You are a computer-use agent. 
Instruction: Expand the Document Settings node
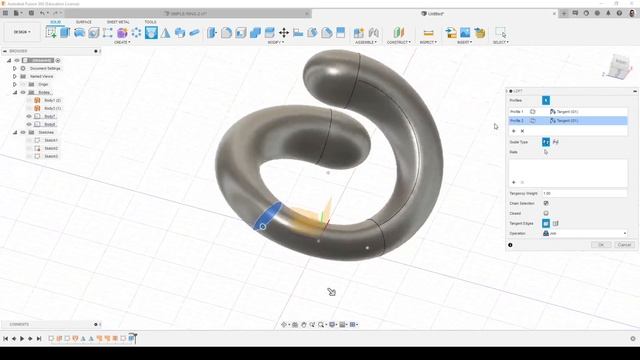[15, 69]
